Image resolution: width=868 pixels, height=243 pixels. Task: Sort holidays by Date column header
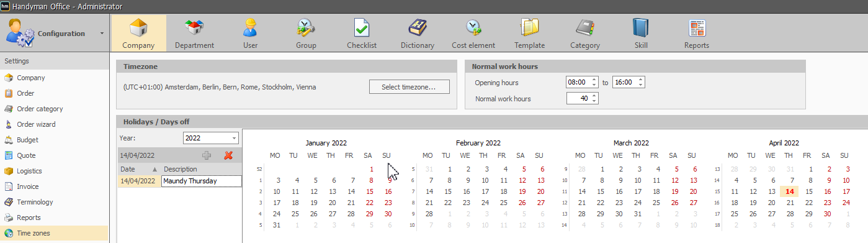click(139, 169)
